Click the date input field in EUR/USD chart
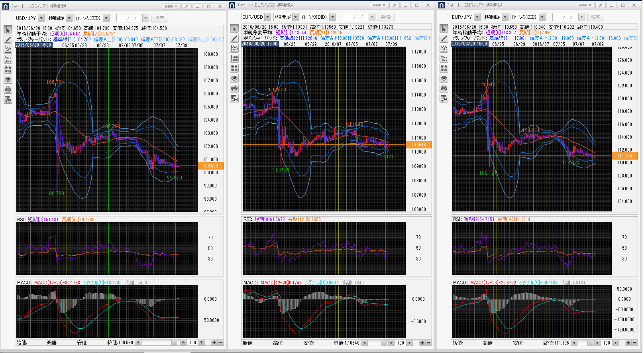 click(355, 17)
